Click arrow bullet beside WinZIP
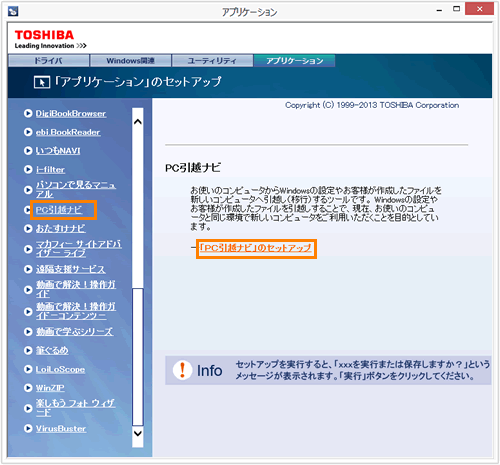500x465 pixels. coord(28,388)
